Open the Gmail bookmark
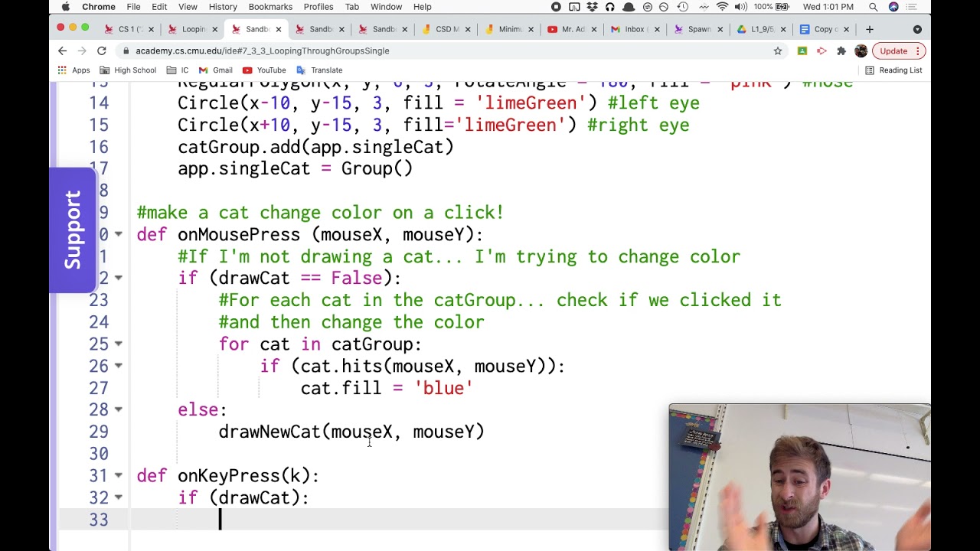980x551 pixels. click(216, 70)
